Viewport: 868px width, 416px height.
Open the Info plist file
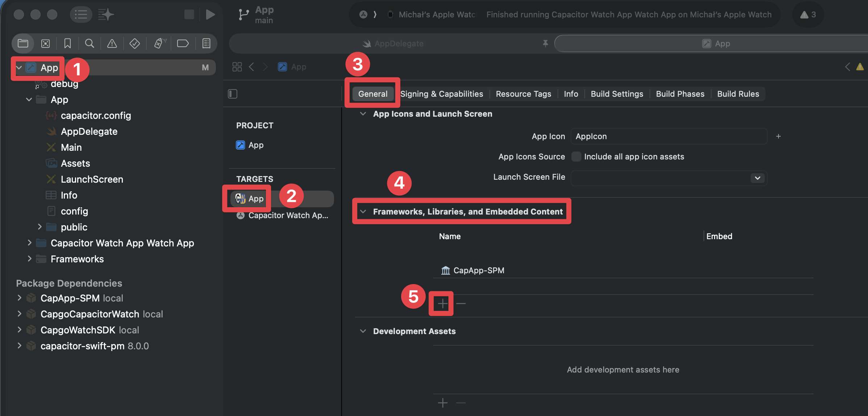tap(61, 195)
